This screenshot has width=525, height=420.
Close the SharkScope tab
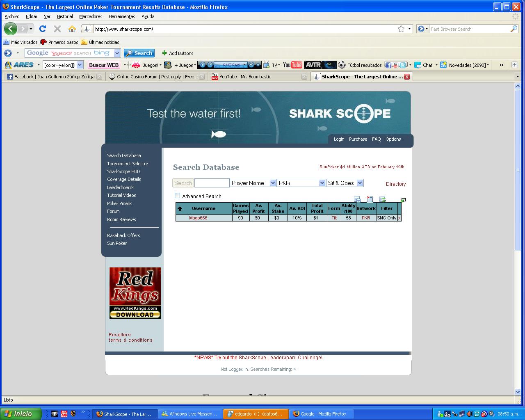point(407,77)
